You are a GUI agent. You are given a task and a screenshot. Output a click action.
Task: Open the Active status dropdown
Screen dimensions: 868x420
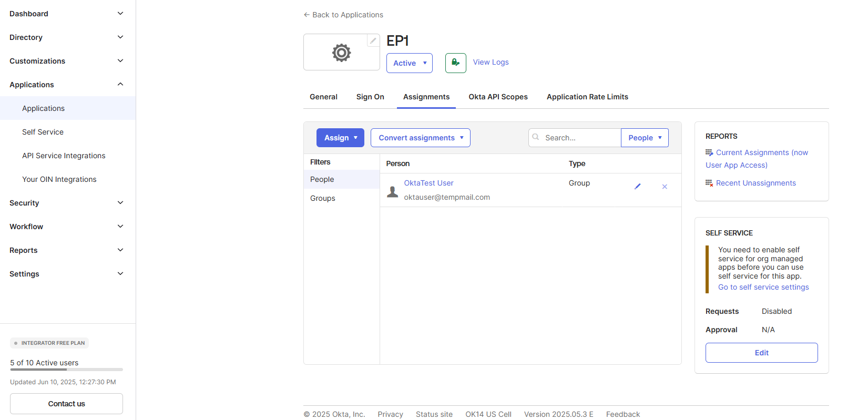410,63
